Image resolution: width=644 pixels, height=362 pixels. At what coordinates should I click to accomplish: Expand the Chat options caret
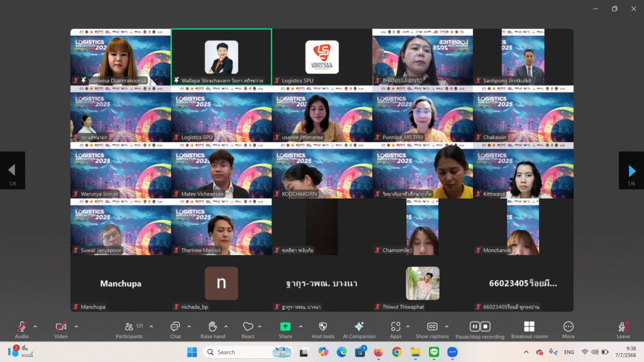coord(189,327)
